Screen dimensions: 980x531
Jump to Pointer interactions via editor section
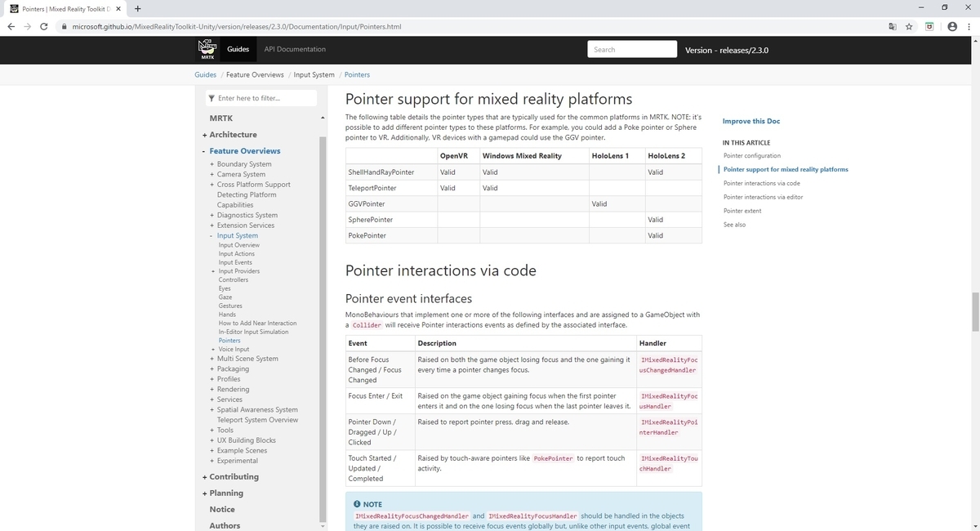pyautogui.click(x=763, y=197)
